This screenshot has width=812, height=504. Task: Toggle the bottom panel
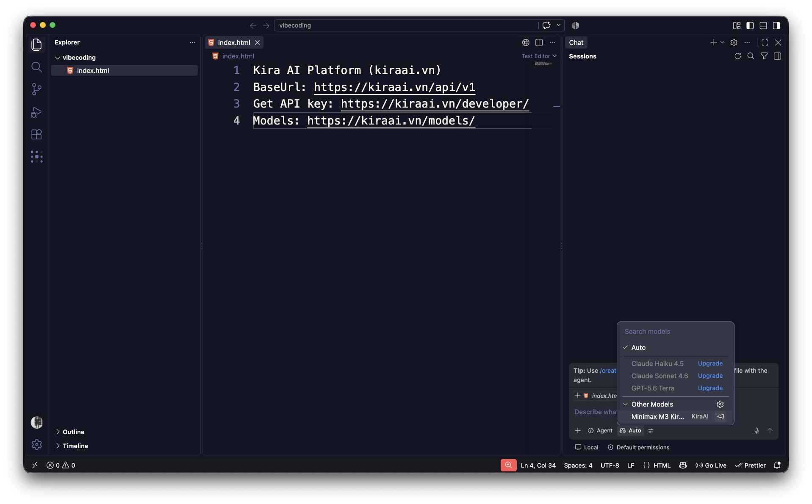coord(763,25)
